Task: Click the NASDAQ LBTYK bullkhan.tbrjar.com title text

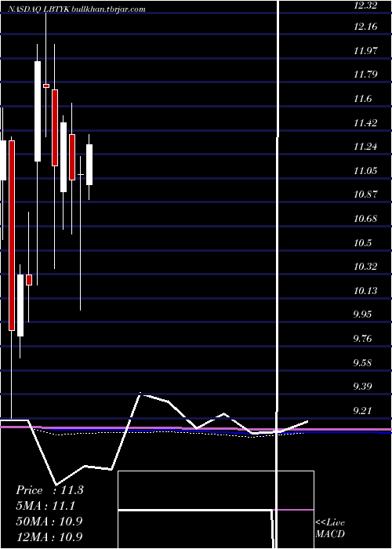Action: point(76,9)
